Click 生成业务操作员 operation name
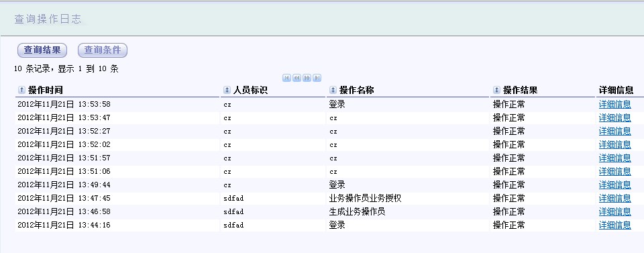Image resolution: width=644 pixels, height=253 pixels. pos(358,212)
